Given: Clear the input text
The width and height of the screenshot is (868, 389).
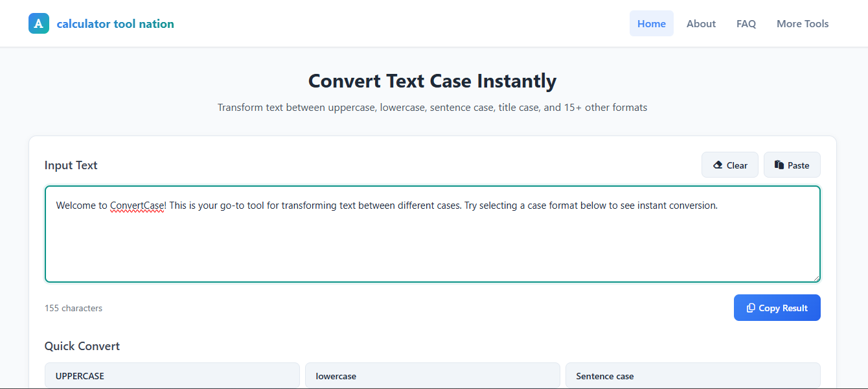Looking at the screenshot, I should click(x=730, y=165).
